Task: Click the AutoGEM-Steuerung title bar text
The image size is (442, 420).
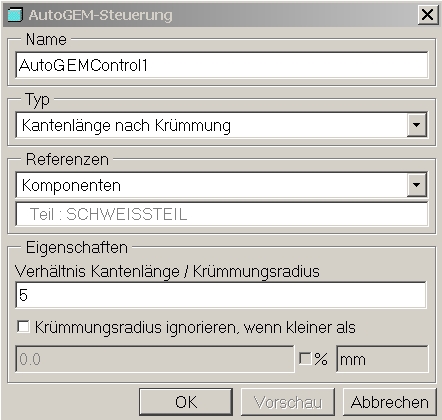Action: [100, 15]
